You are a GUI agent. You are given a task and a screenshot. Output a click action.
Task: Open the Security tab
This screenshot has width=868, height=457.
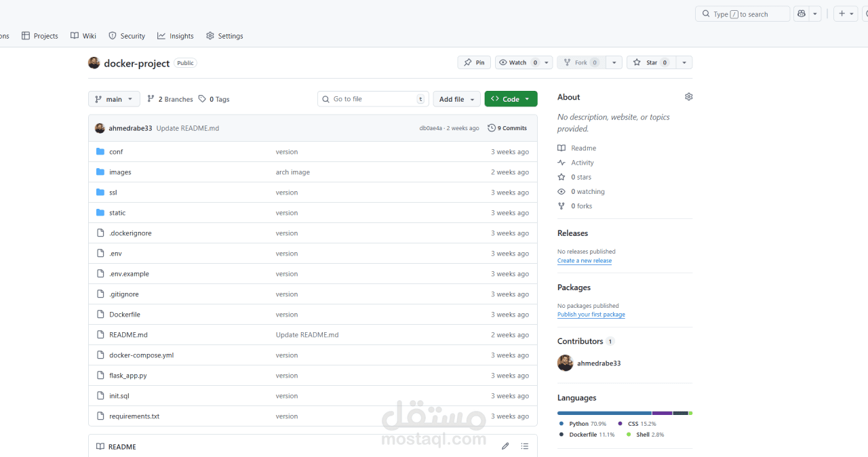(x=127, y=36)
